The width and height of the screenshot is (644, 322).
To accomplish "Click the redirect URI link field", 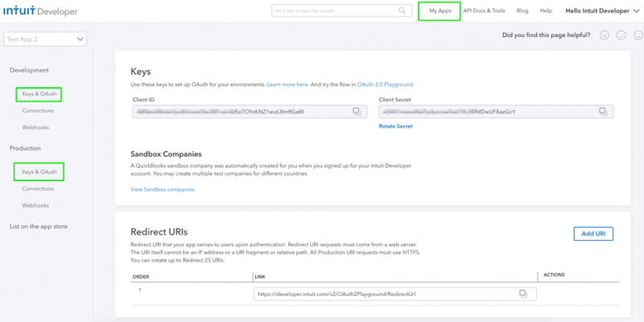I will pyautogui.click(x=394, y=294).
